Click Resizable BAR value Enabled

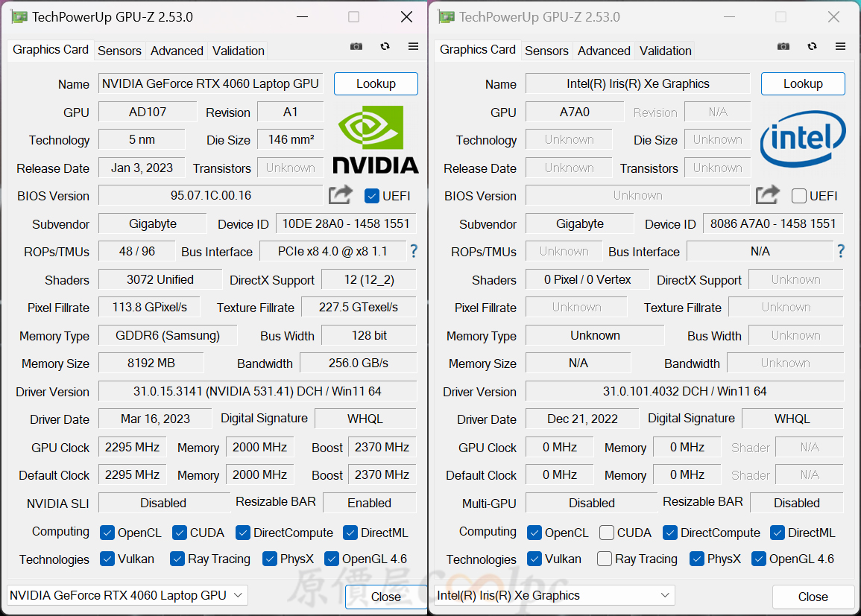point(370,503)
